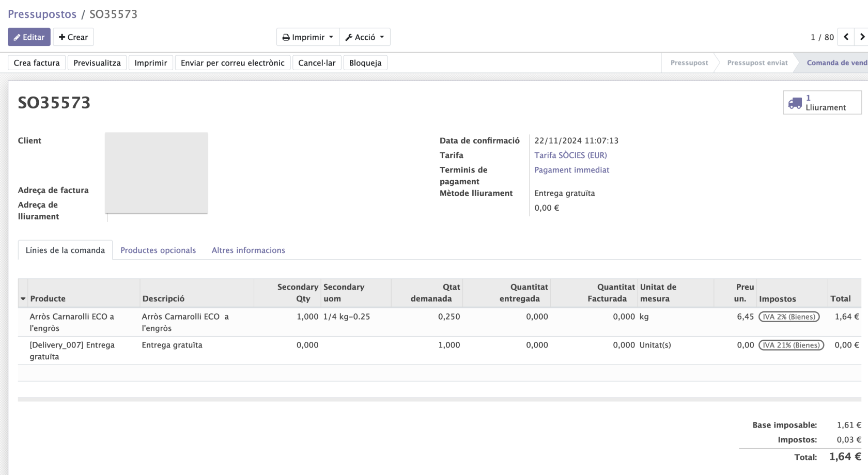The image size is (868, 475).
Task: Switch to Línies de la comanda tab
Action: click(65, 250)
